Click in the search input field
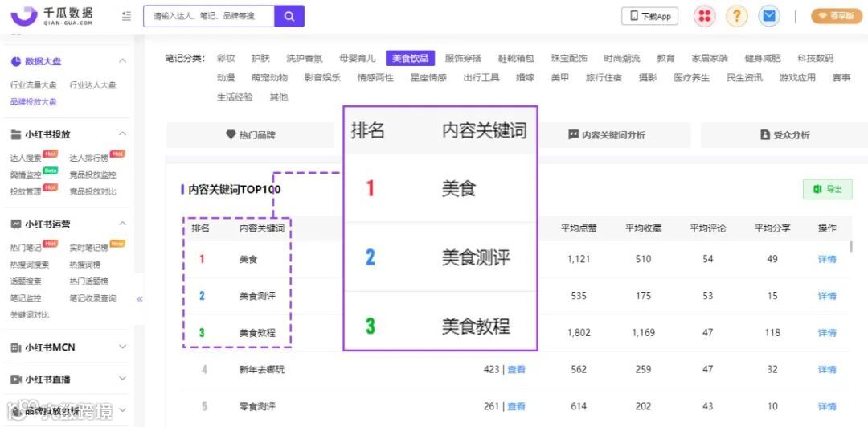 coord(209,17)
